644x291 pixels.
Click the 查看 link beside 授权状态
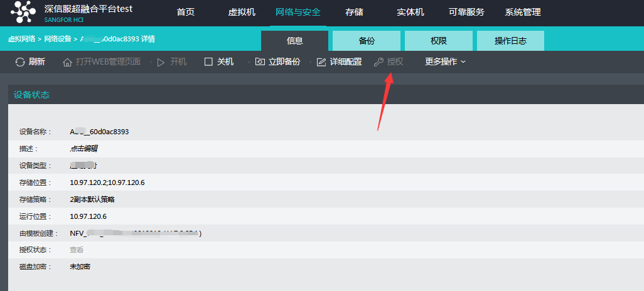77,250
